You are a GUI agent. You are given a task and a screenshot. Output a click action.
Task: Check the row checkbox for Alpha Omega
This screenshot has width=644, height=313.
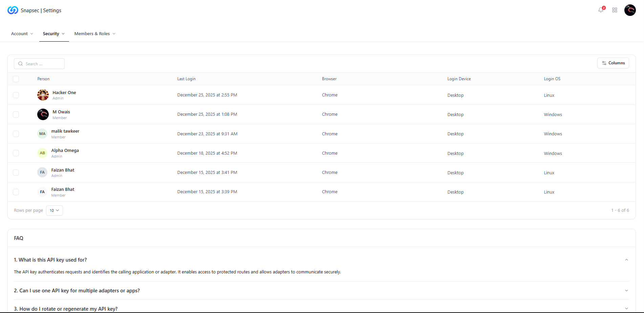tap(16, 153)
